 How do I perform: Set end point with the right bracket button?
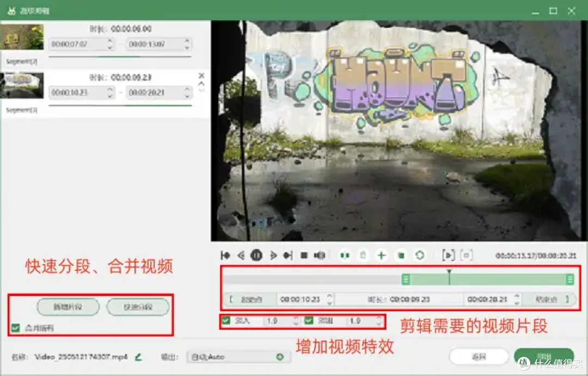pyautogui.click(x=550, y=300)
